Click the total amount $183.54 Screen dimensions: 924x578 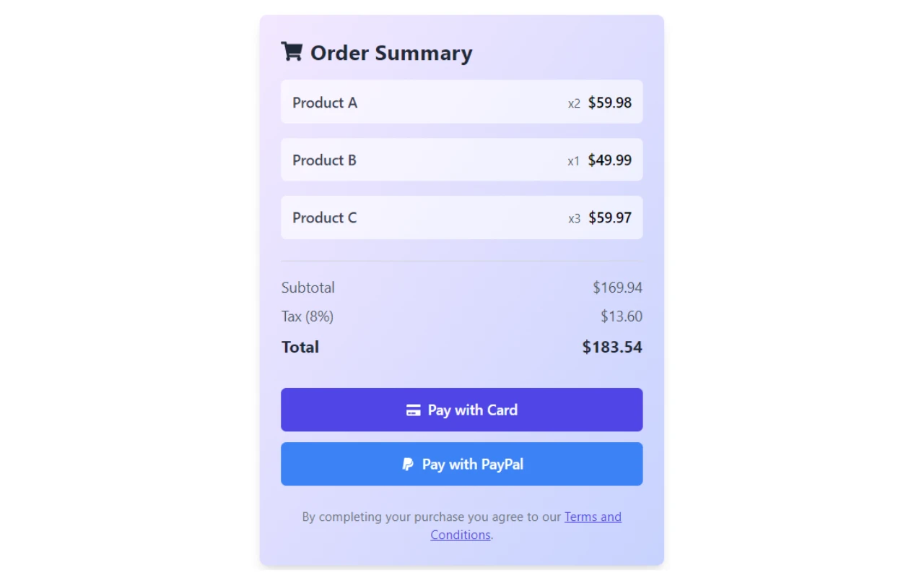point(612,347)
